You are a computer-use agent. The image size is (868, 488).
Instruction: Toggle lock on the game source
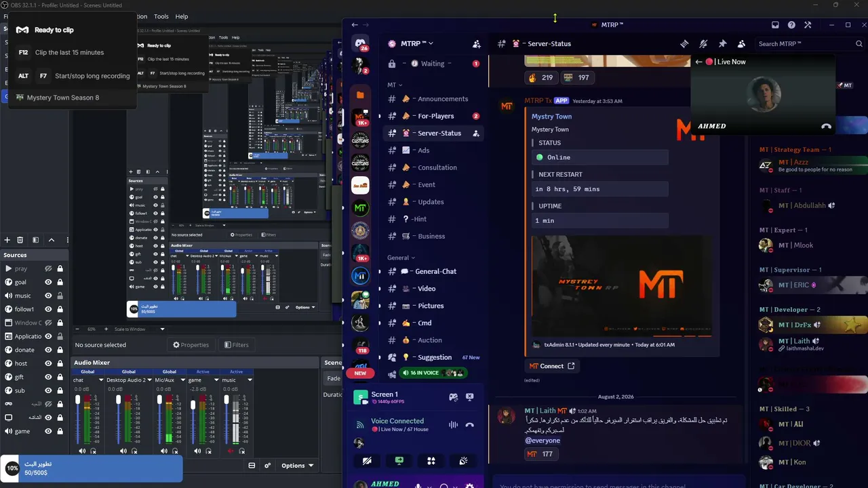coord(60,431)
